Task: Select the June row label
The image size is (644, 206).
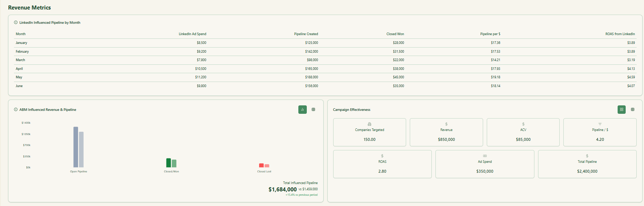Action: (x=19, y=86)
